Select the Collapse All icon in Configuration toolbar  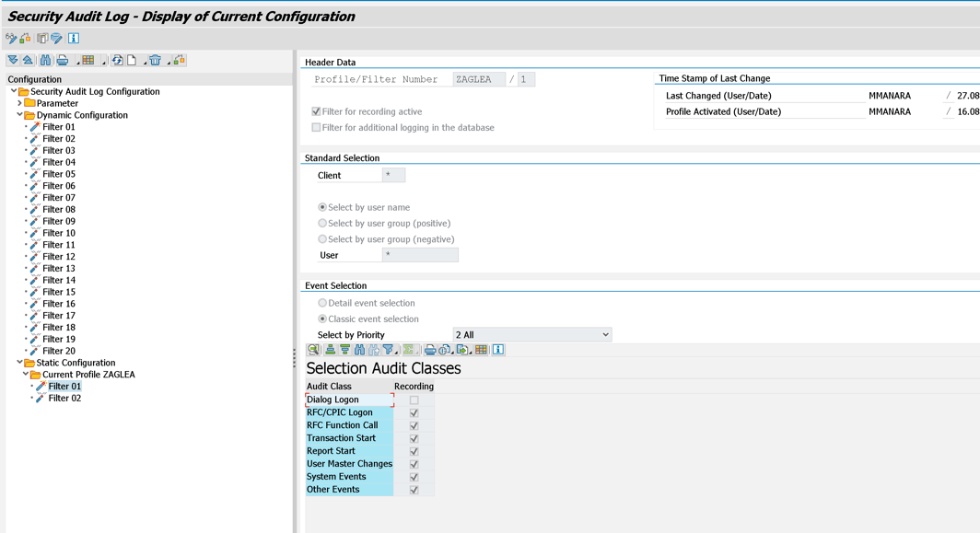click(29, 59)
